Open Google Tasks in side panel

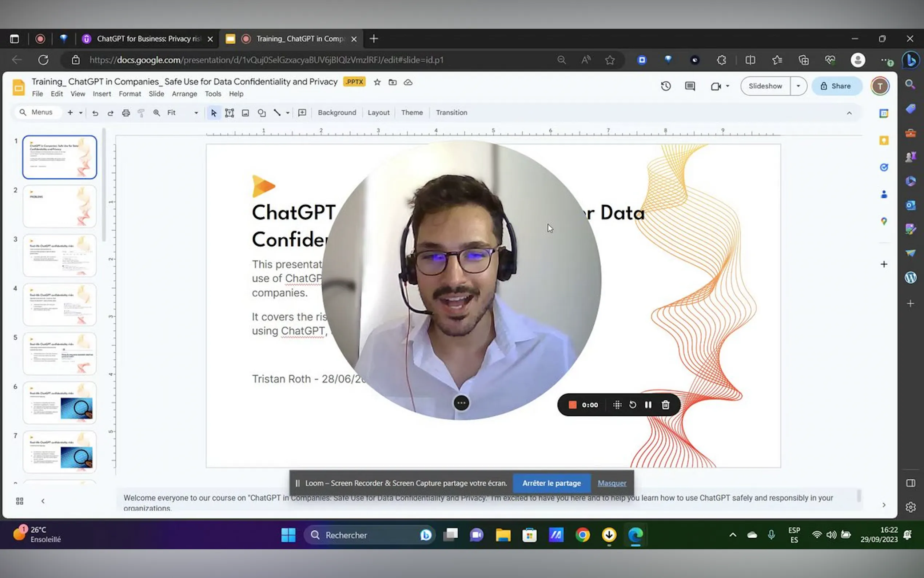coord(884,167)
